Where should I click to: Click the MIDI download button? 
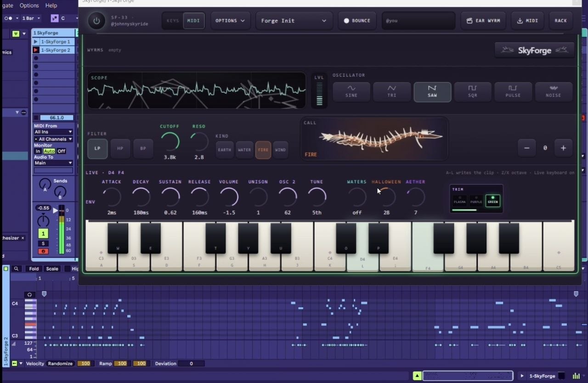click(x=527, y=21)
